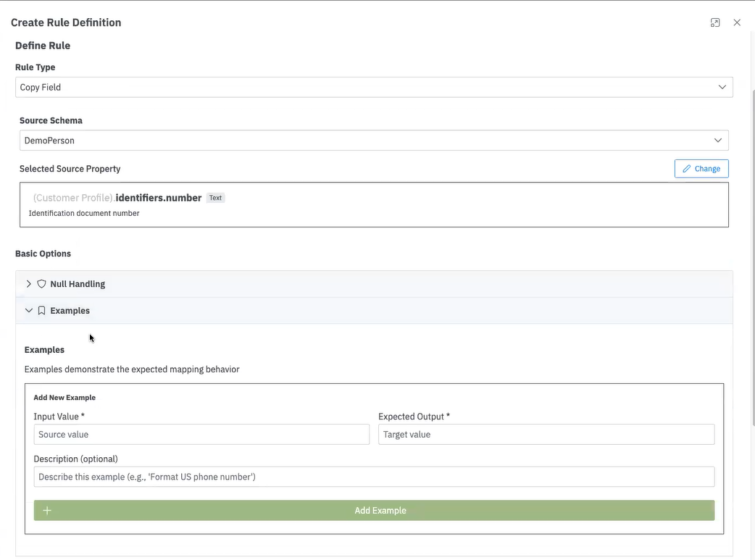Click the pencil icon on Change button

click(687, 169)
